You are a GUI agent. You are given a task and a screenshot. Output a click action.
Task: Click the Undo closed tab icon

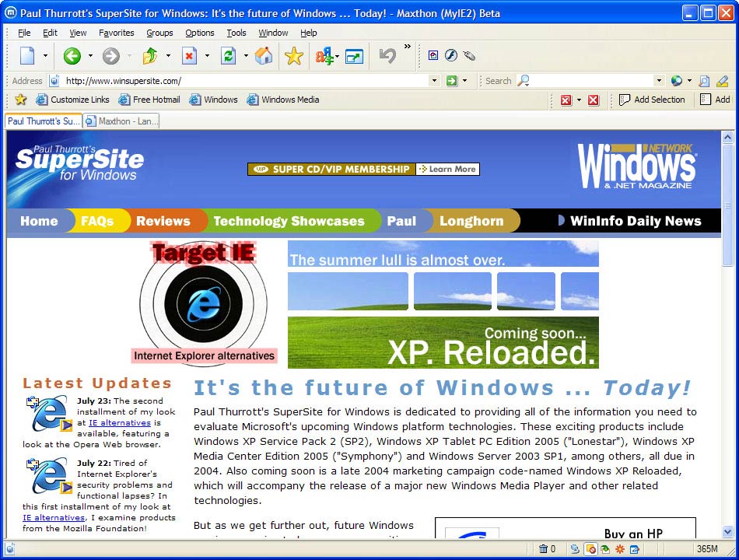click(387, 56)
